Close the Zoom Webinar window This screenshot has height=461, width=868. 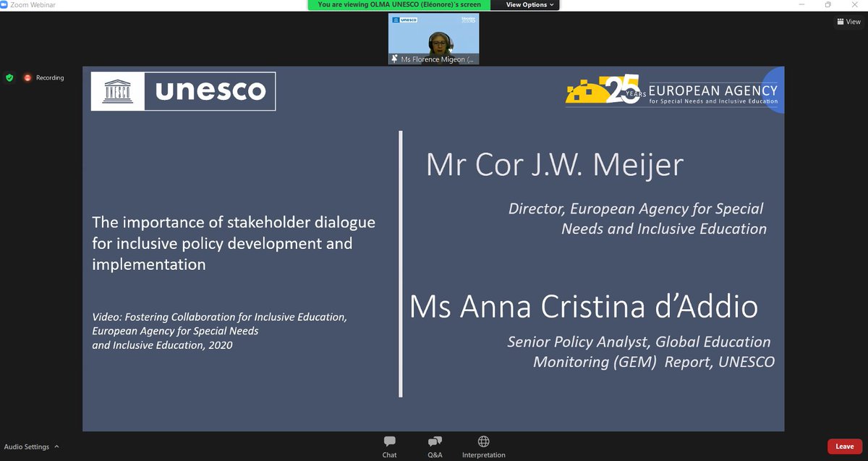click(855, 5)
